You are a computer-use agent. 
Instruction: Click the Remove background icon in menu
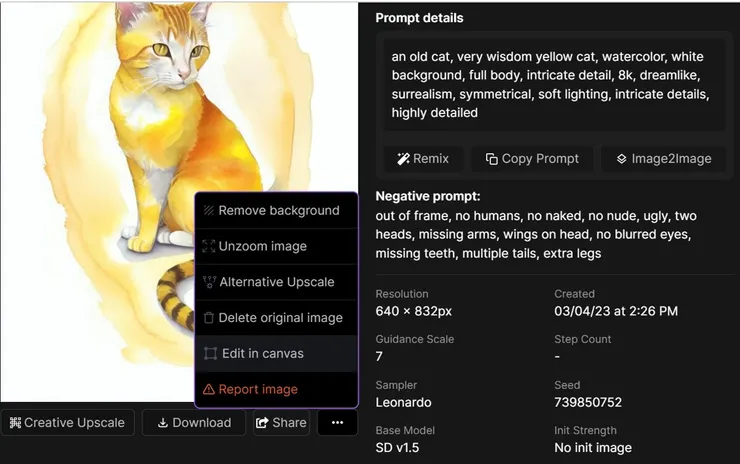point(209,211)
